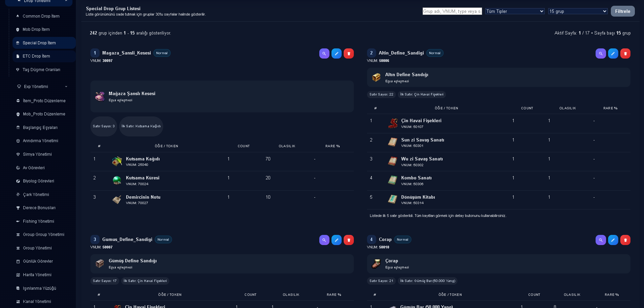This screenshot has height=308, width=644.
Task: Open Taş Düşme Oranları page
Action: [44, 70]
